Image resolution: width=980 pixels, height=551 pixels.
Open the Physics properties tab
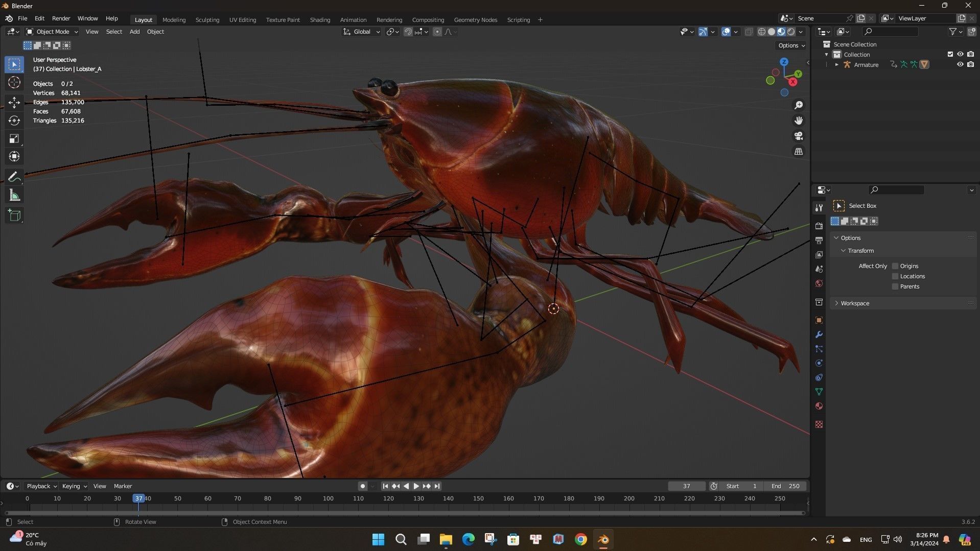click(819, 363)
